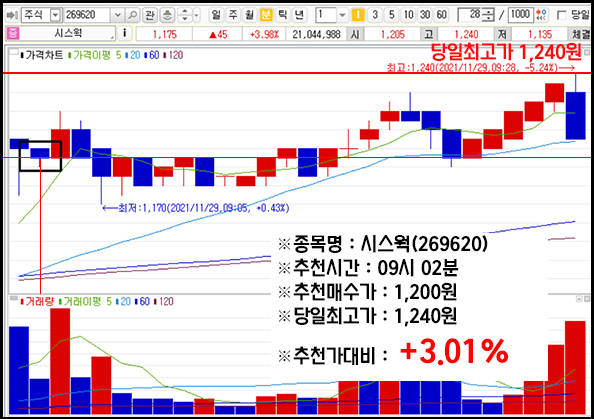This screenshot has height=419, width=594.
Task: Switch chart period to 틱 (tick)
Action: pyautogui.click(x=283, y=15)
